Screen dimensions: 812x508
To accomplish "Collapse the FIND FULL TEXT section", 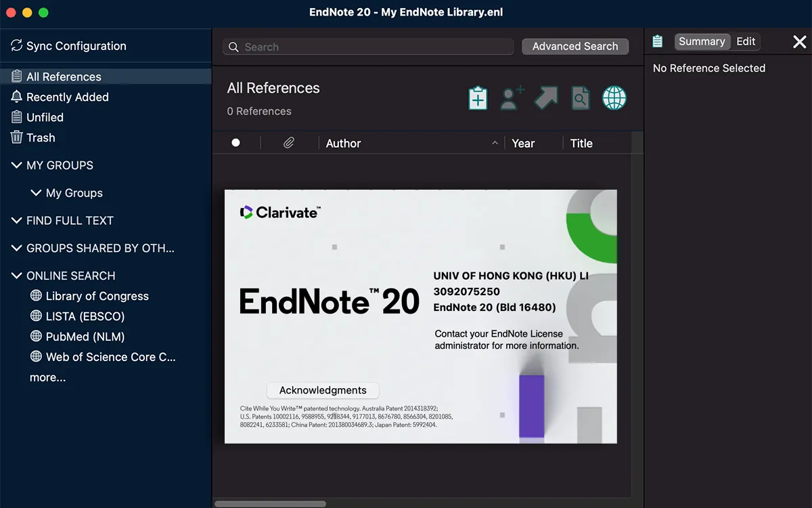I will coord(17,221).
